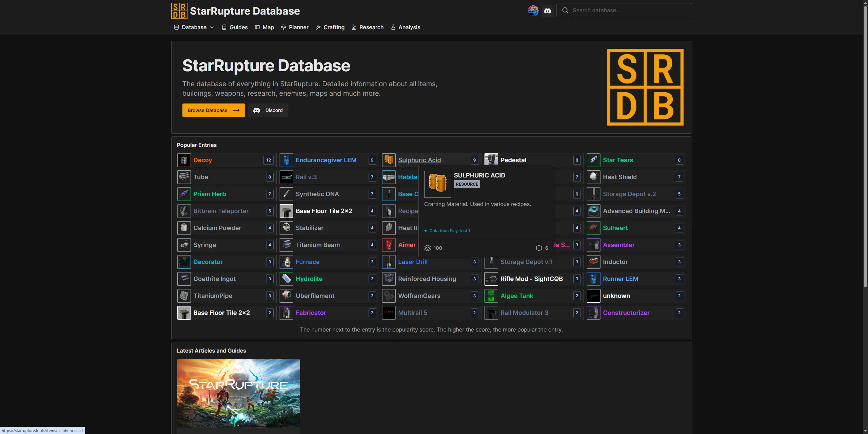868x434 pixels.
Task: Click the Calcium Powder item icon
Action: pos(184,228)
